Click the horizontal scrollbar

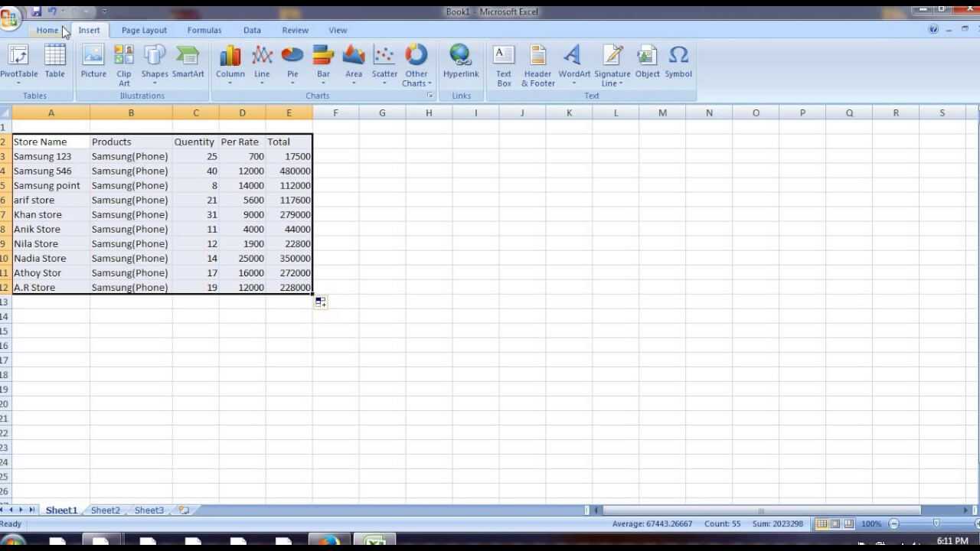[761, 510]
